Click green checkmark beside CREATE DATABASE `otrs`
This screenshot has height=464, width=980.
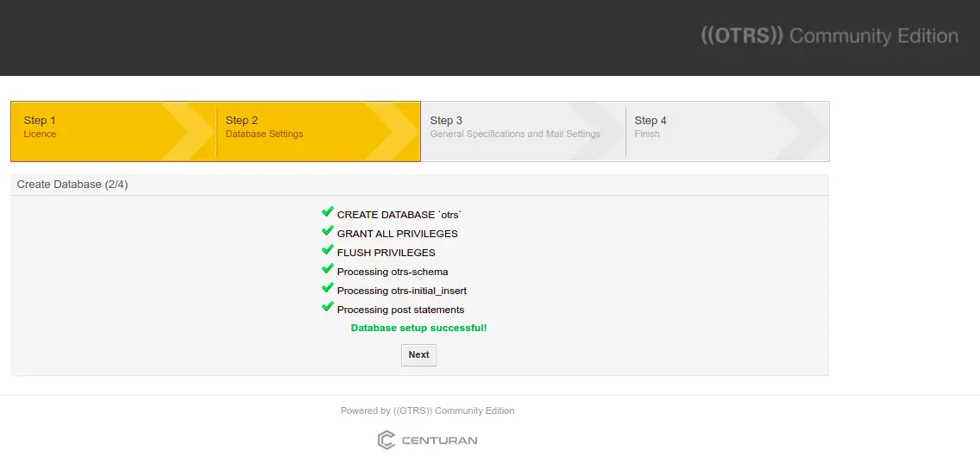click(x=328, y=212)
